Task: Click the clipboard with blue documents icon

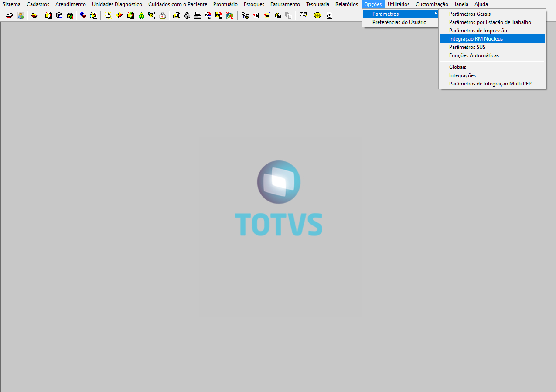Action: click(59, 15)
